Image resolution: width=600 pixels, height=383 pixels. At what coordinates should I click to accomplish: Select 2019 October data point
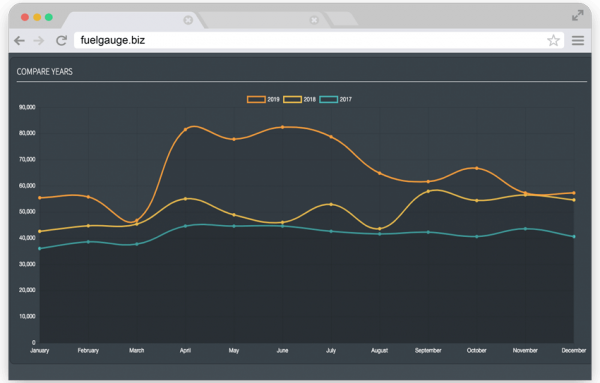[477, 168]
